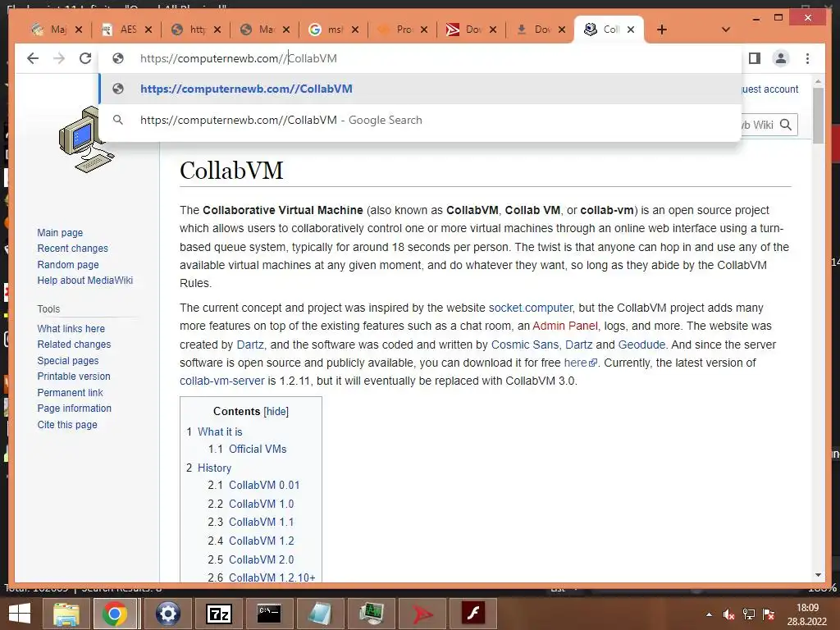Open the Cosmic Sans user link
Viewport: 840px width, 630px height.
(x=524, y=345)
